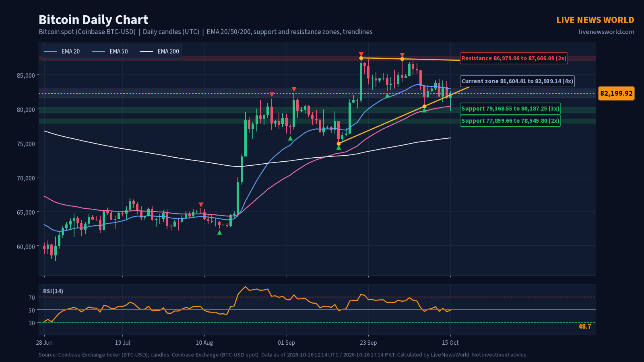The height and width of the screenshot is (362, 644).
Task: Click the swing-high marker near 10 Aug
Action: (x=201, y=205)
